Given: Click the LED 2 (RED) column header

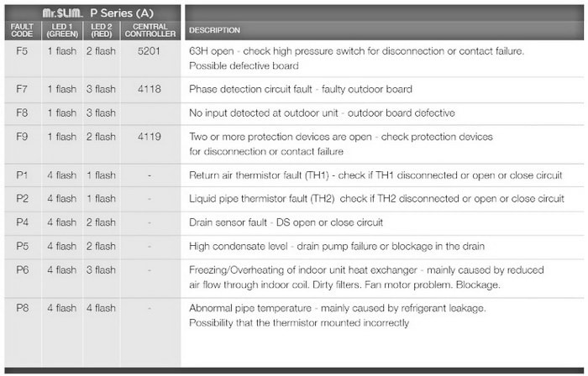Looking at the screenshot, I should [x=102, y=30].
